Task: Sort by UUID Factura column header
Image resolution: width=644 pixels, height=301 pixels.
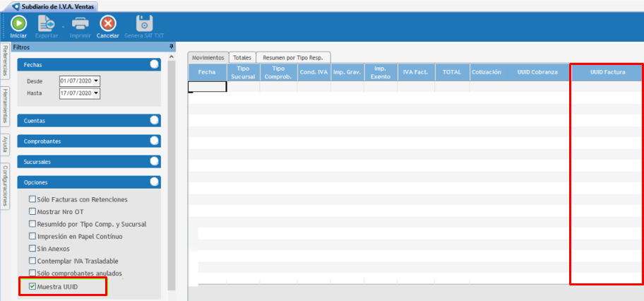Action: click(x=607, y=72)
